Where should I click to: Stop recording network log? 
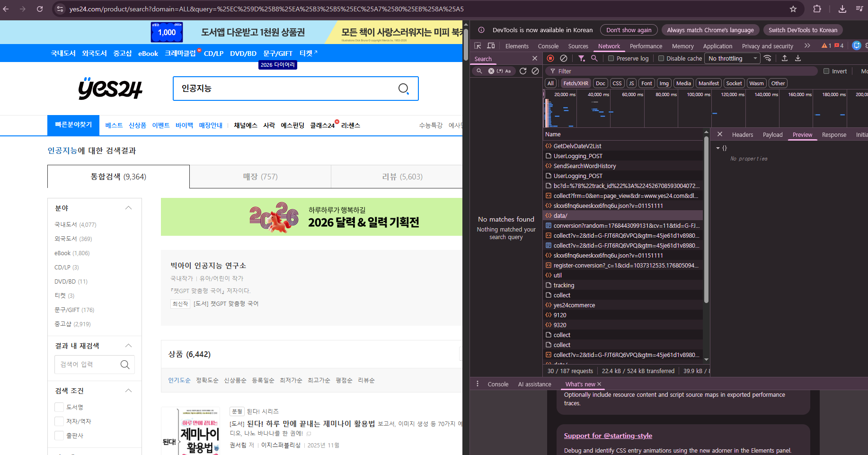[x=550, y=58]
